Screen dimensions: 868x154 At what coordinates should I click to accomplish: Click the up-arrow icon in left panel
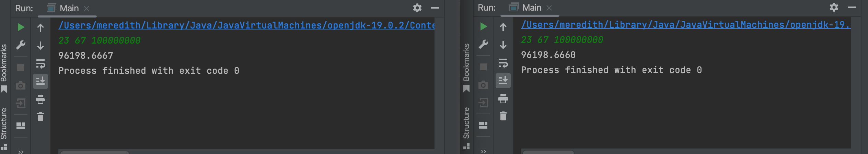click(40, 28)
